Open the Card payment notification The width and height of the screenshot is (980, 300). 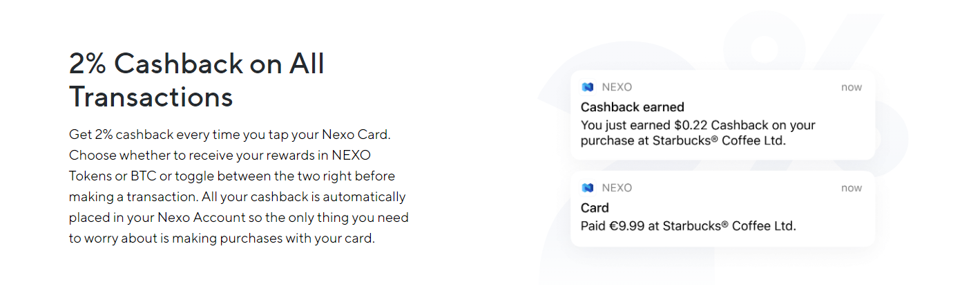[722, 209]
